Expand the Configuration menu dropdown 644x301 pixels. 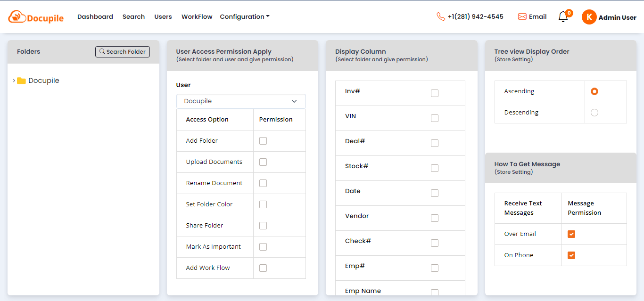245,16
